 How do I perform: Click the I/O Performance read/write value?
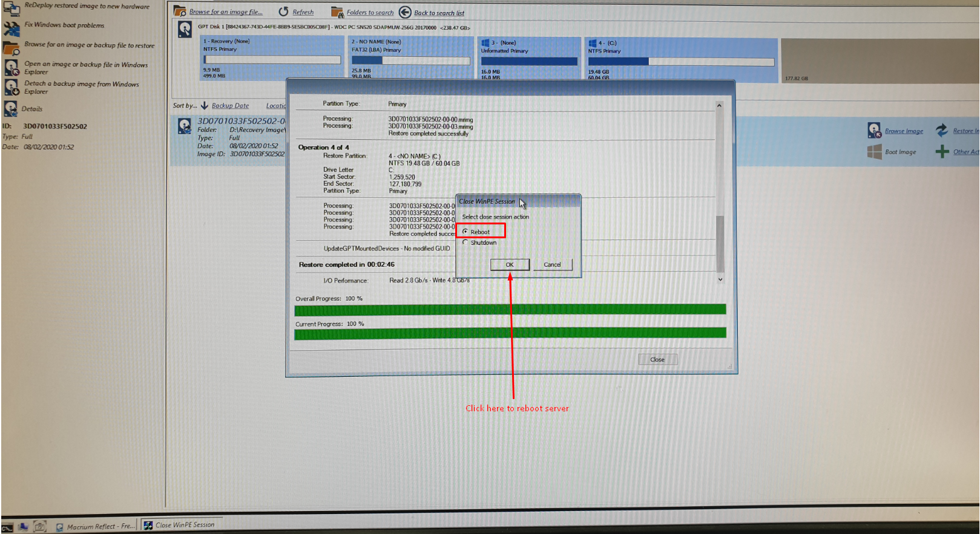click(x=429, y=281)
